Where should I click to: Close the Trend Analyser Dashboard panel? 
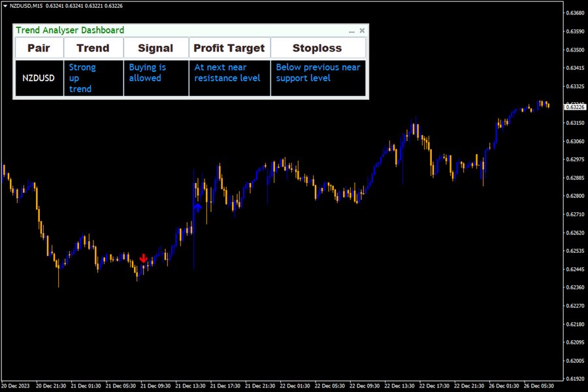point(362,31)
